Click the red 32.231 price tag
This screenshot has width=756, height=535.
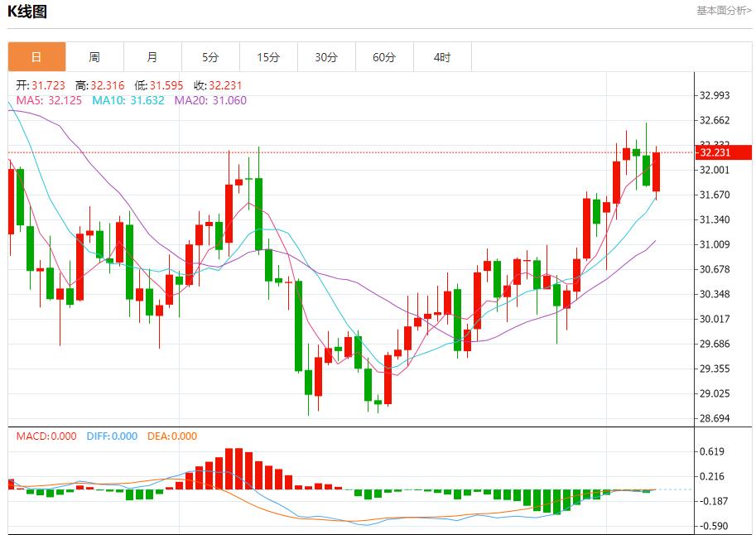pos(723,152)
